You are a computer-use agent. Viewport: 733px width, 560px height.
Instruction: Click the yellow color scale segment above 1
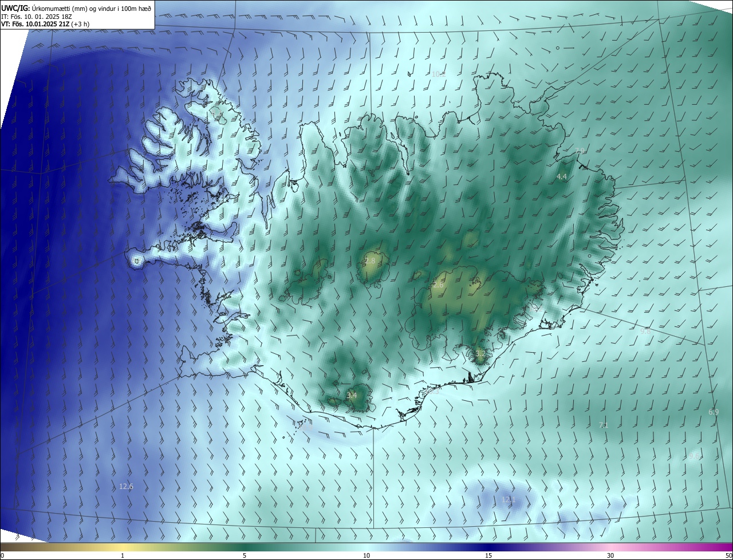[x=123, y=547]
